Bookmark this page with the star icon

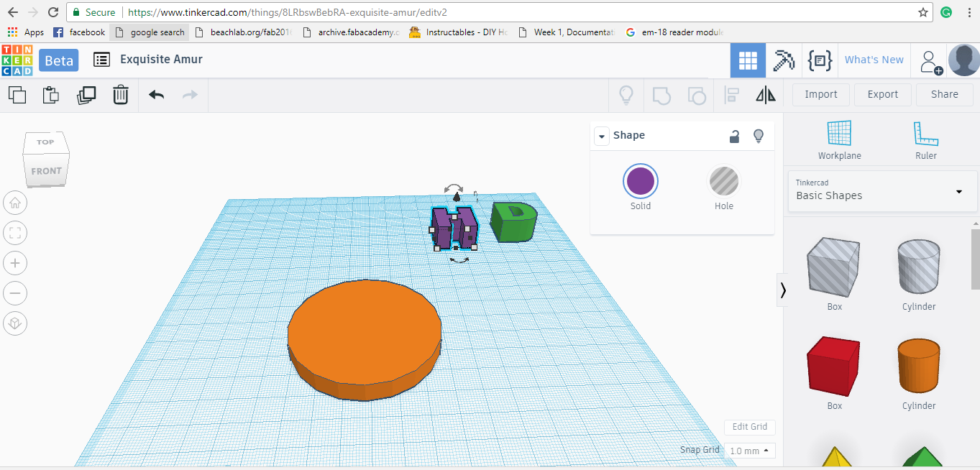[x=923, y=12]
